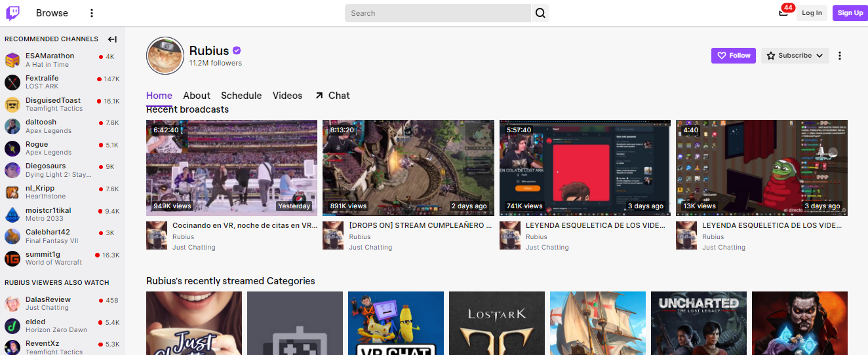Viewport: 868px width, 355px height.
Task: Open the Videos tab
Action: [x=287, y=96]
